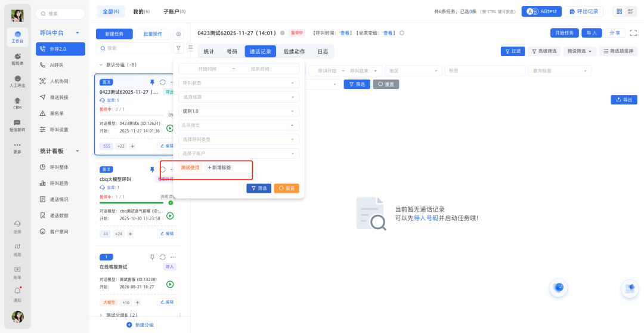This screenshot has height=333, width=644.
Task: Click the floating assistant icon at bottom right
Action: (x=630, y=288)
